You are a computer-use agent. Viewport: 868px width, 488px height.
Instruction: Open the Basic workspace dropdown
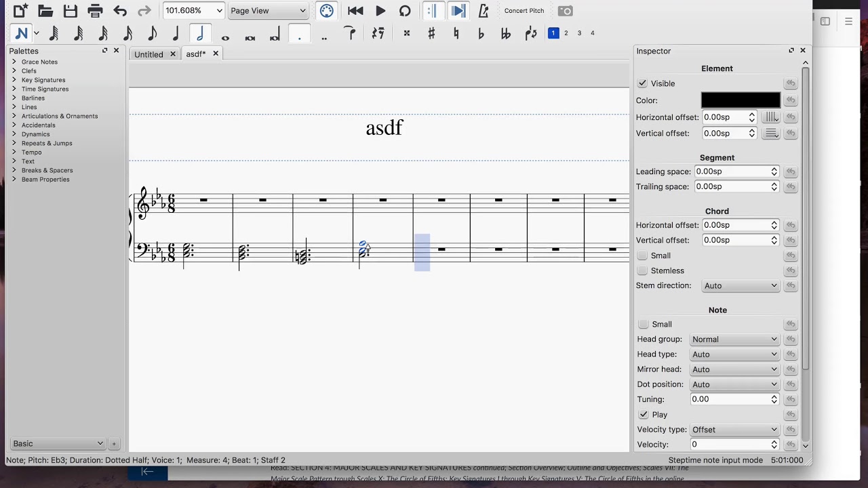click(x=58, y=444)
